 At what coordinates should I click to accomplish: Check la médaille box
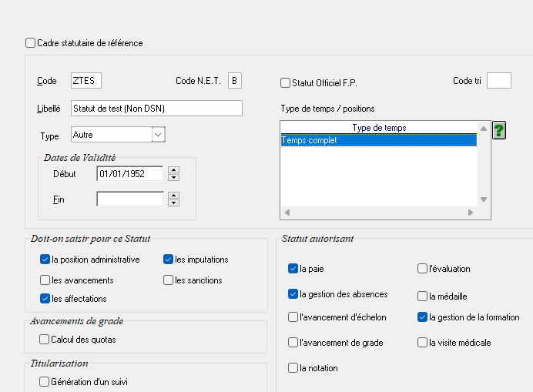coord(422,297)
